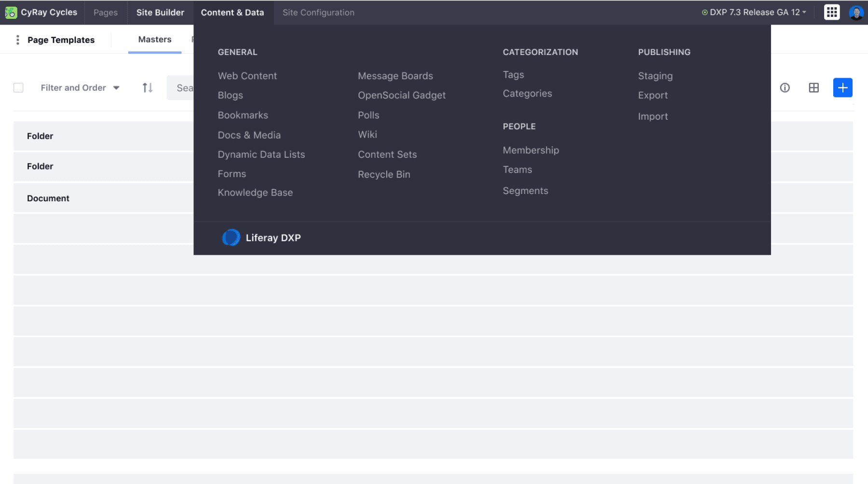The height and width of the screenshot is (484, 868).
Task: Go to Web Content
Action: (x=247, y=76)
